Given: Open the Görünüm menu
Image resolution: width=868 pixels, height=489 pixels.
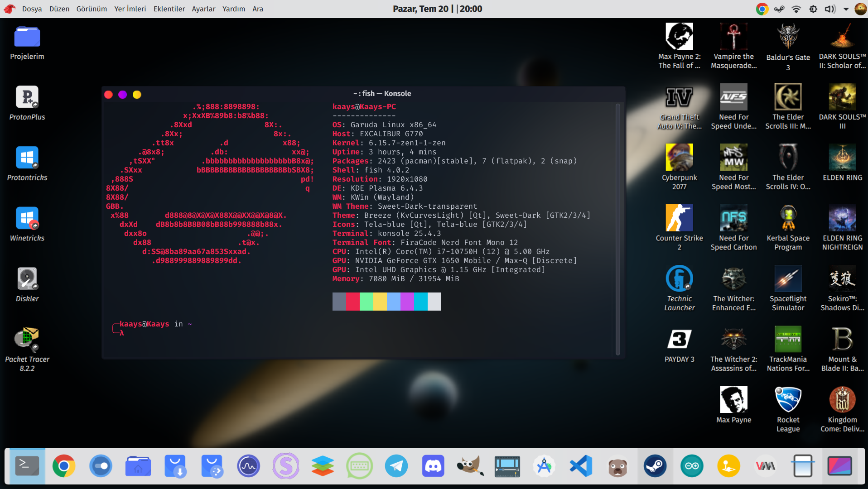Looking at the screenshot, I should (92, 9).
